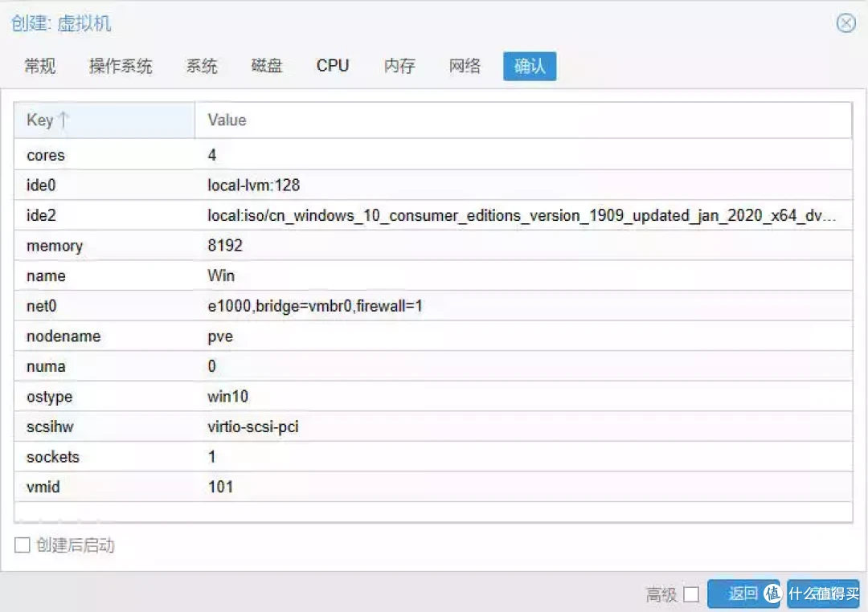Select the cores row showing 4
868x612 pixels.
point(241,154)
